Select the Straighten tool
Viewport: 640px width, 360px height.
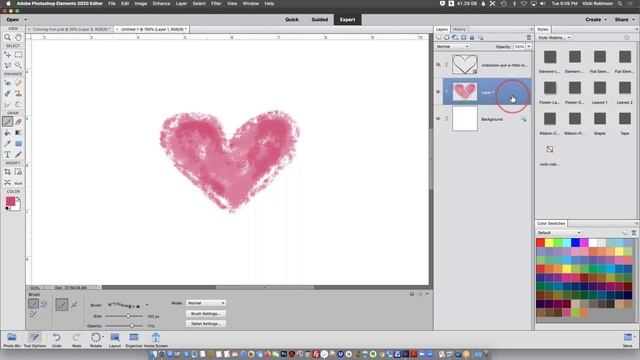point(18,183)
